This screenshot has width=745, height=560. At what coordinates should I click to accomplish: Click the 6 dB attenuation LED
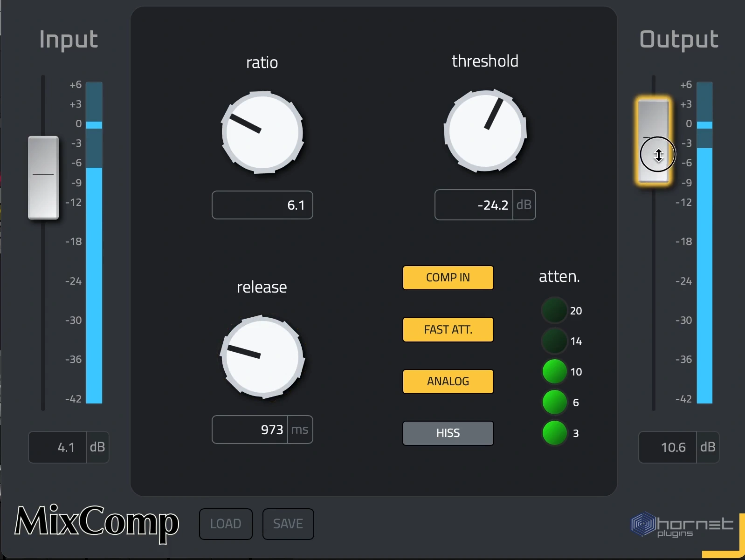(x=554, y=403)
